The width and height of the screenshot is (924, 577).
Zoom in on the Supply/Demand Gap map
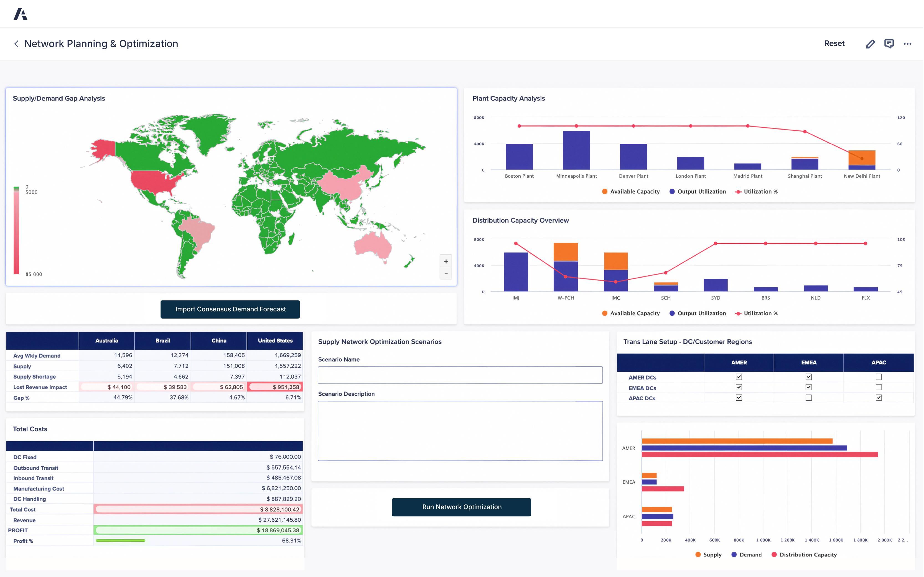[446, 261]
